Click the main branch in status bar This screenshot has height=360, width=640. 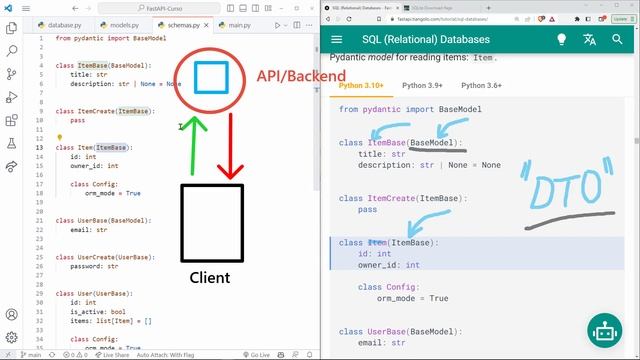click(x=31, y=355)
